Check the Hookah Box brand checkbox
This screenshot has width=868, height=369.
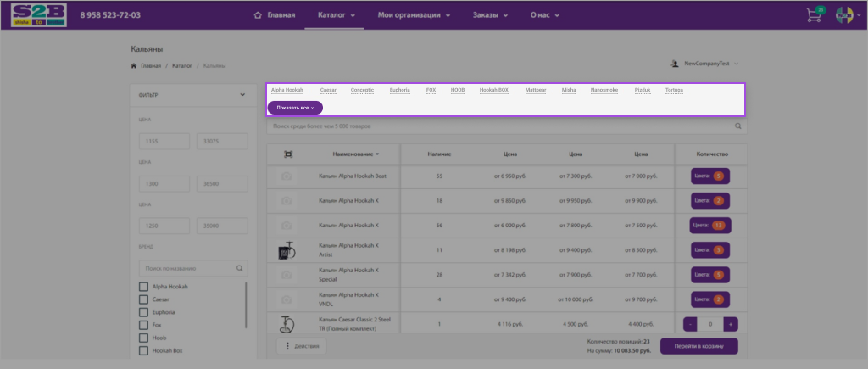pos(143,350)
